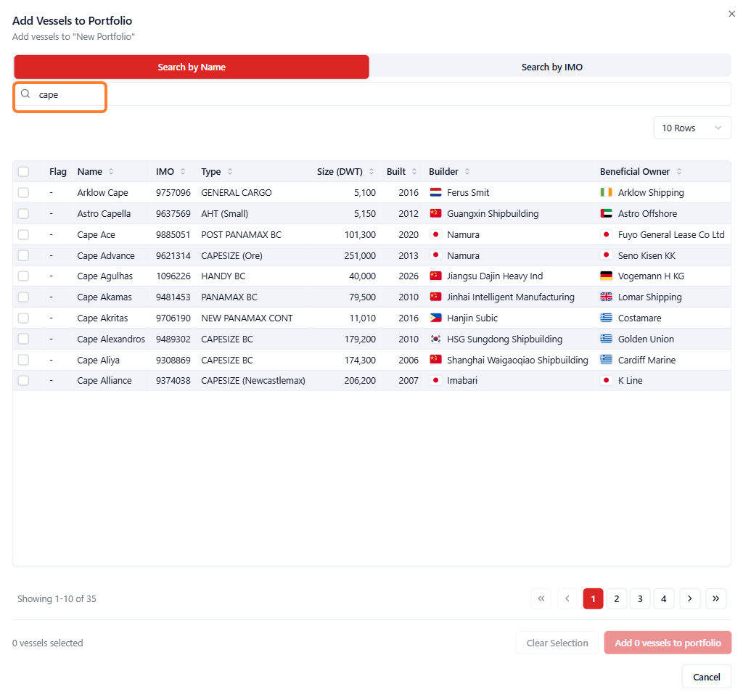The width and height of the screenshot is (743, 700).
Task: Click the Clear Selection button
Action: [557, 643]
